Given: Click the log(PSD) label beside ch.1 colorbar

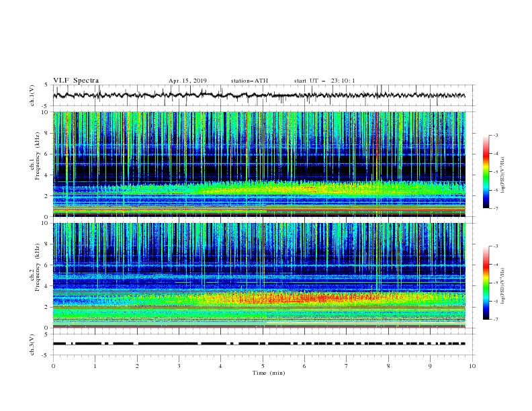Looking at the screenshot, I should [503, 175].
